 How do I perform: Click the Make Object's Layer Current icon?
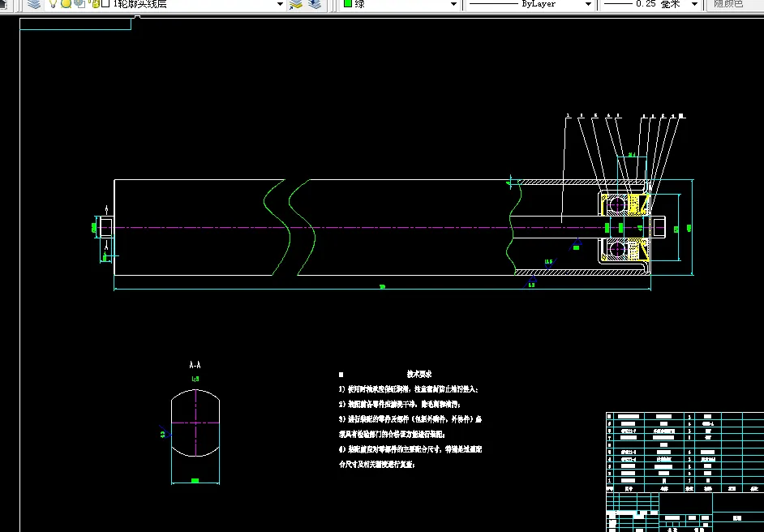(x=296, y=4)
